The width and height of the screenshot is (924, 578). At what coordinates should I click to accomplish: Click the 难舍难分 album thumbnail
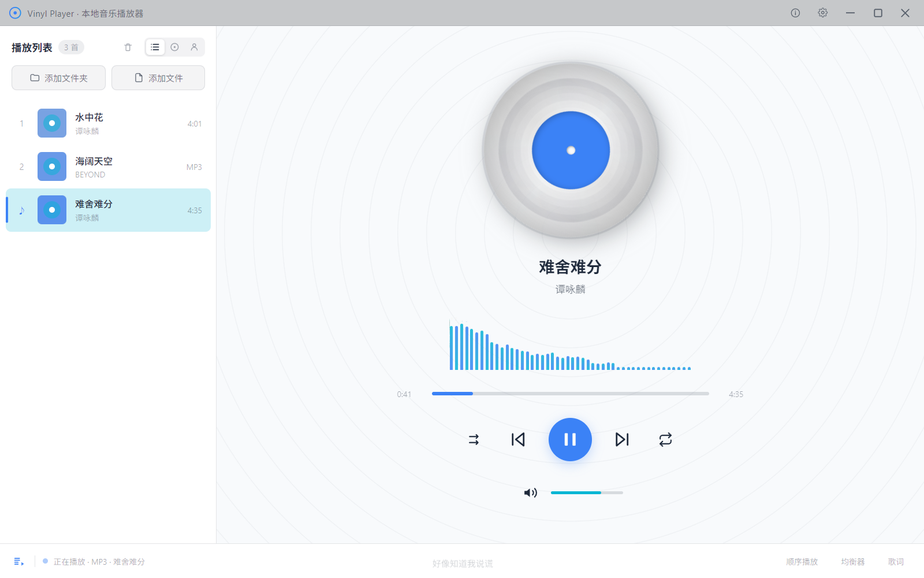click(52, 210)
